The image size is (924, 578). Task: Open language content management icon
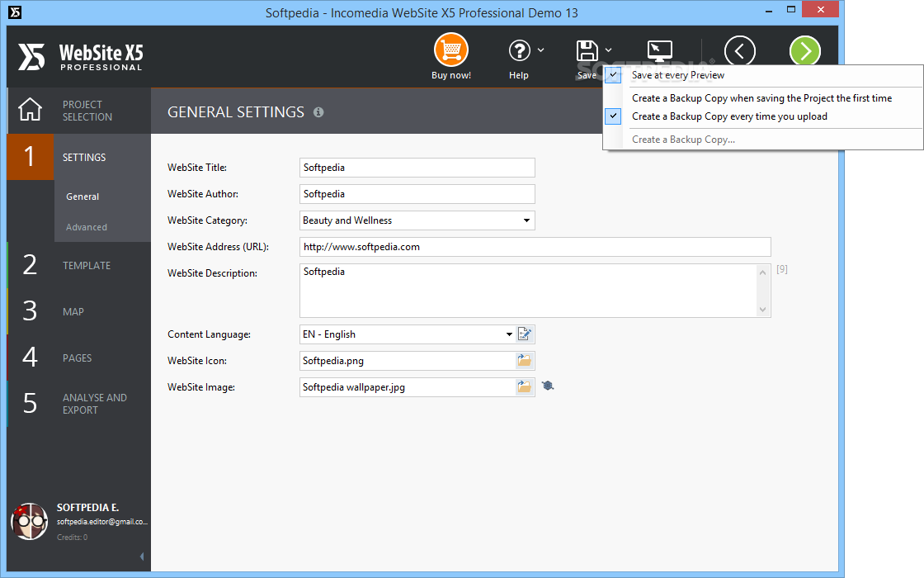click(x=525, y=334)
